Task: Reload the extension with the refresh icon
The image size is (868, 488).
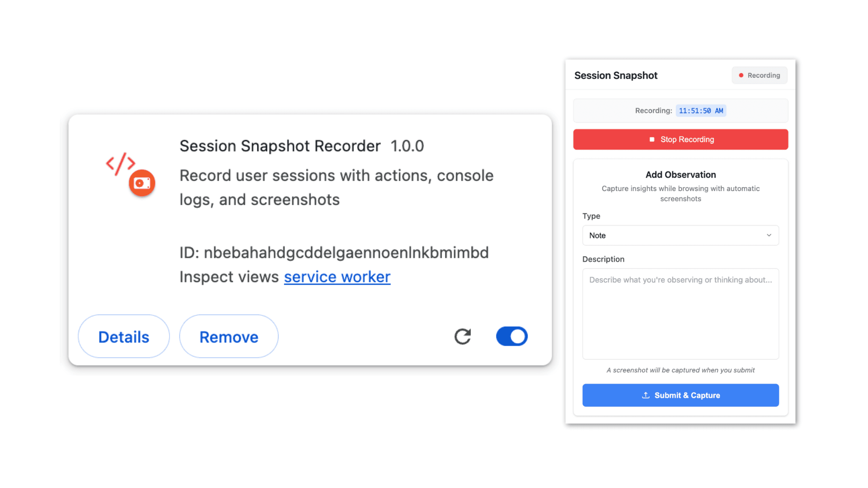Action: 462,336
